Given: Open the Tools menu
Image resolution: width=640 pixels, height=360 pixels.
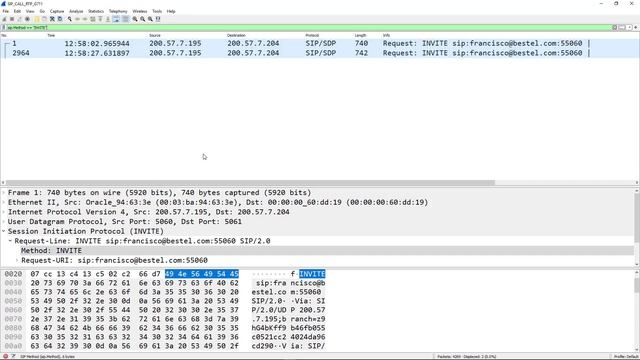Looking at the screenshot, I should 157,11.
